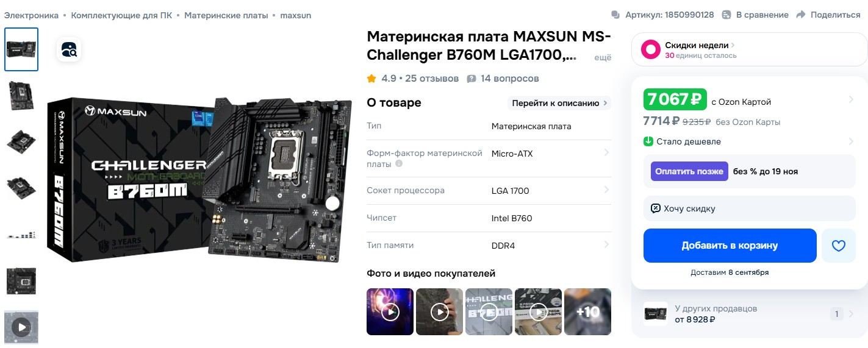Add product to favorites with heart icon

(839, 246)
